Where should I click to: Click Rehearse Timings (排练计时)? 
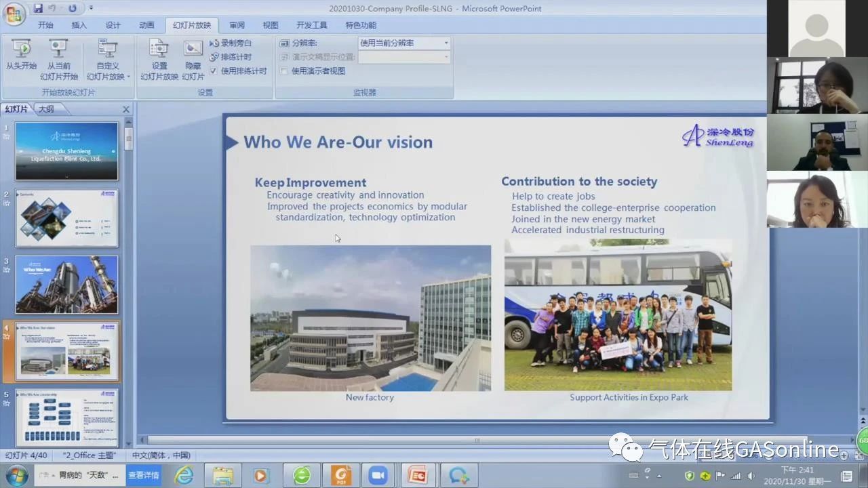click(231, 57)
